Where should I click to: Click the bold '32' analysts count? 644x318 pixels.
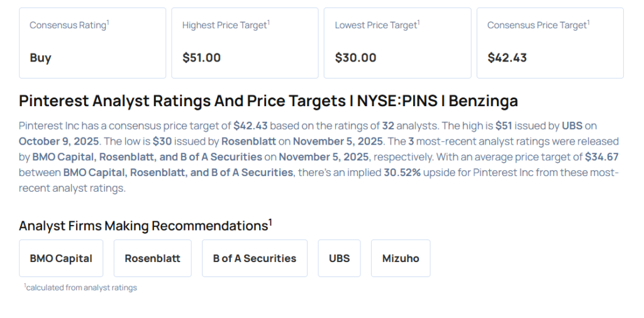tap(388, 126)
